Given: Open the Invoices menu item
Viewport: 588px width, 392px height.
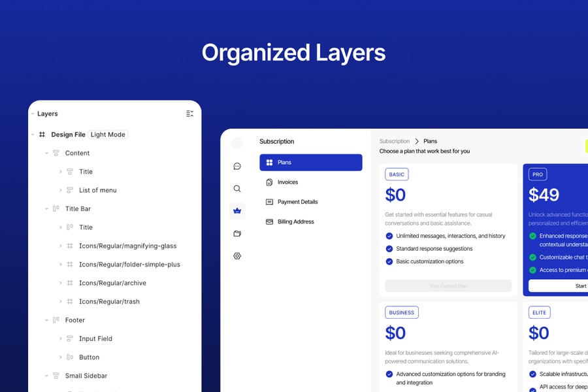Looking at the screenshot, I should tap(287, 182).
